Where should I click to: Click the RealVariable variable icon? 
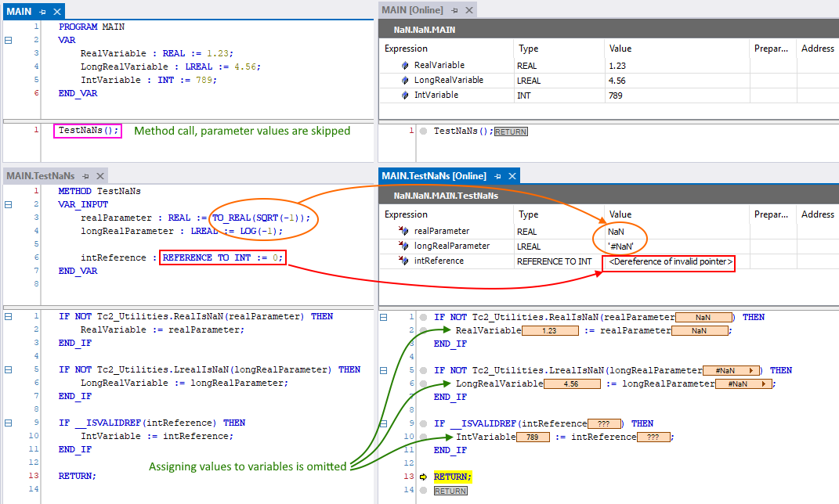(x=405, y=65)
